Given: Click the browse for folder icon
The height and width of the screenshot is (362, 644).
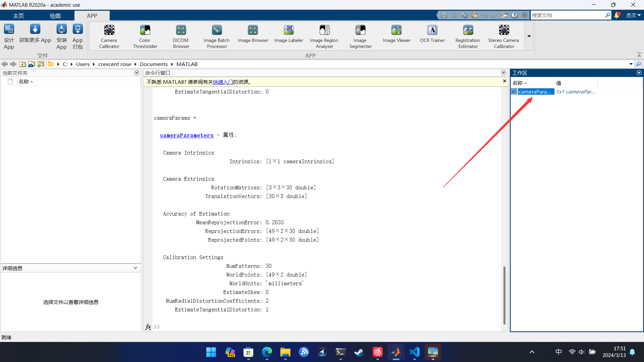Looking at the screenshot, I should (x=32, y=64).
